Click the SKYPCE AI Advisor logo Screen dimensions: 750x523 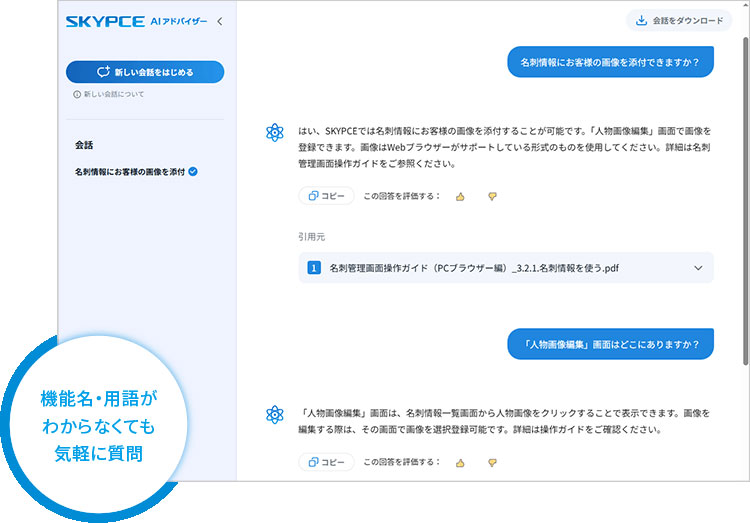tap(136, 21)
